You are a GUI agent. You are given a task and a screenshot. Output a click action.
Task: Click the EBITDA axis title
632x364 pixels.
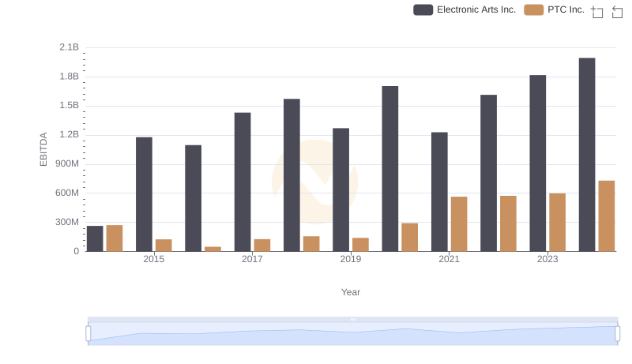43,149
